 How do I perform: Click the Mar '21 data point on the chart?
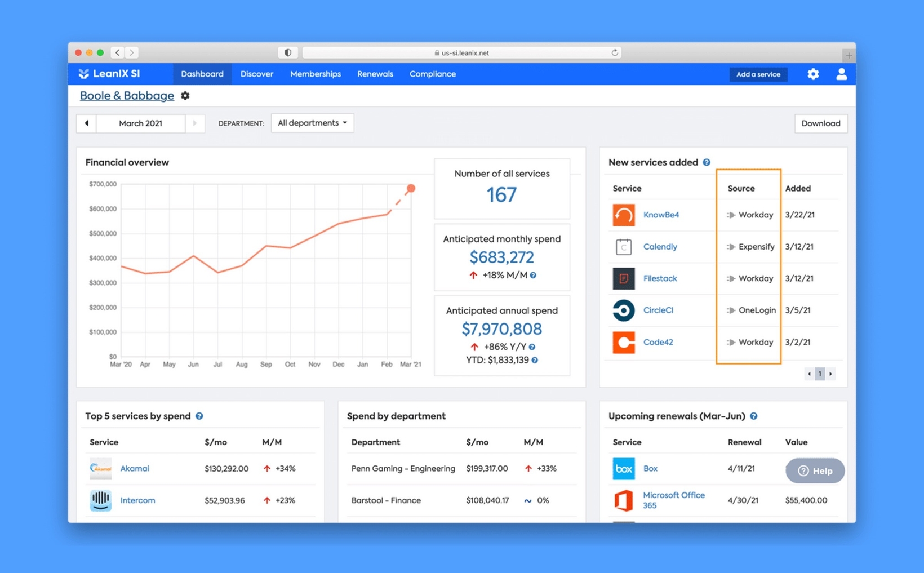click(x=411, y=188)
